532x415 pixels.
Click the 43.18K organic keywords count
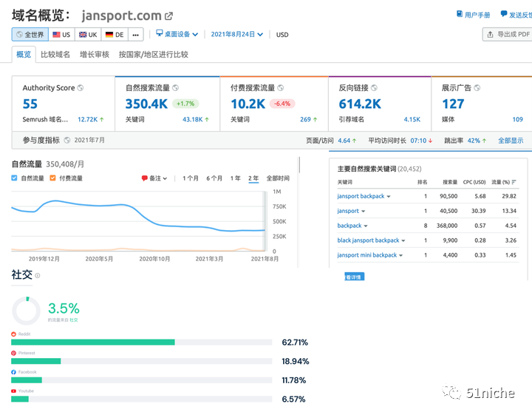tap(192, 120)
